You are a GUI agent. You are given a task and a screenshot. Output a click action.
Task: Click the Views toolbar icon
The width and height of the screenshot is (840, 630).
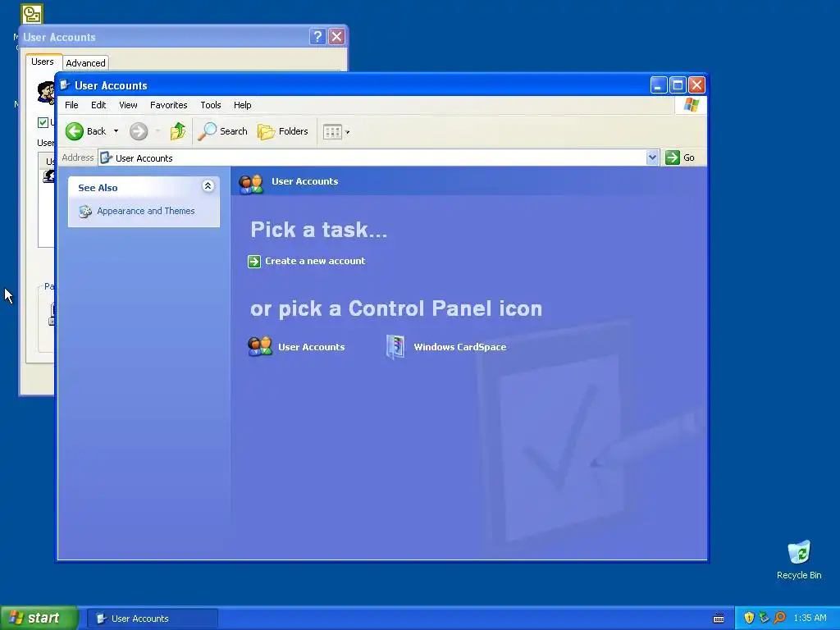click(332, 132)
